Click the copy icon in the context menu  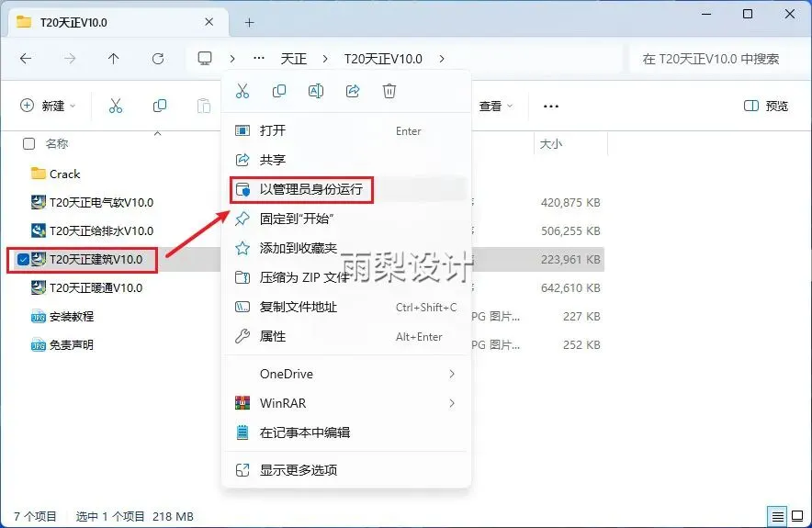[x=279, y=91]
